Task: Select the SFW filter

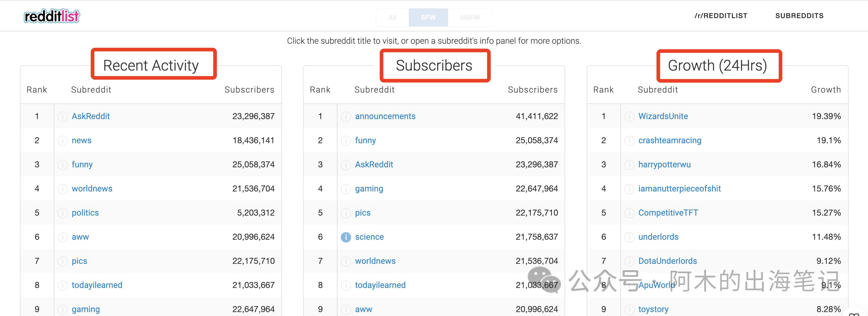Action: [428, 17]
